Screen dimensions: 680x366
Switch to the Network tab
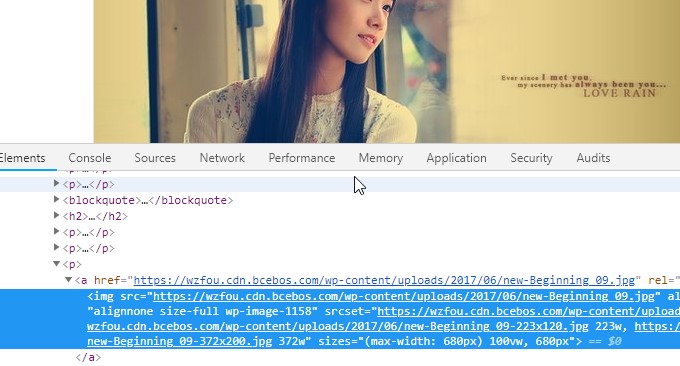(x=222, y=158)
